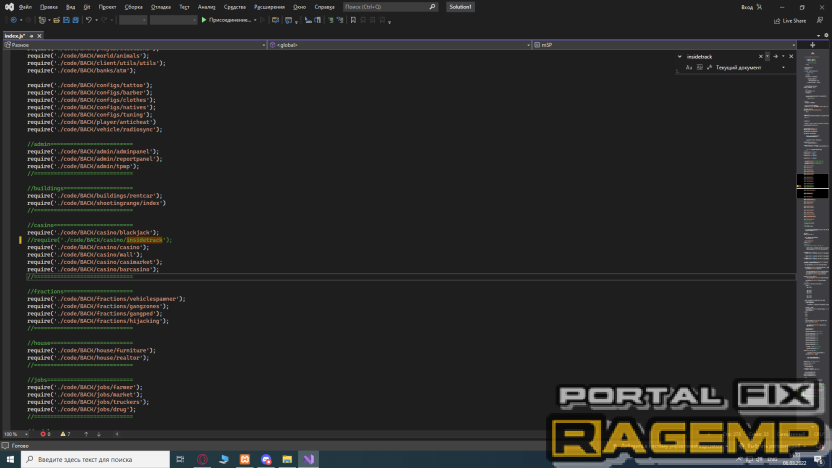Expand find panel to show replace mode
Viewport: 832px width, 468px height.
pos(679,56)
